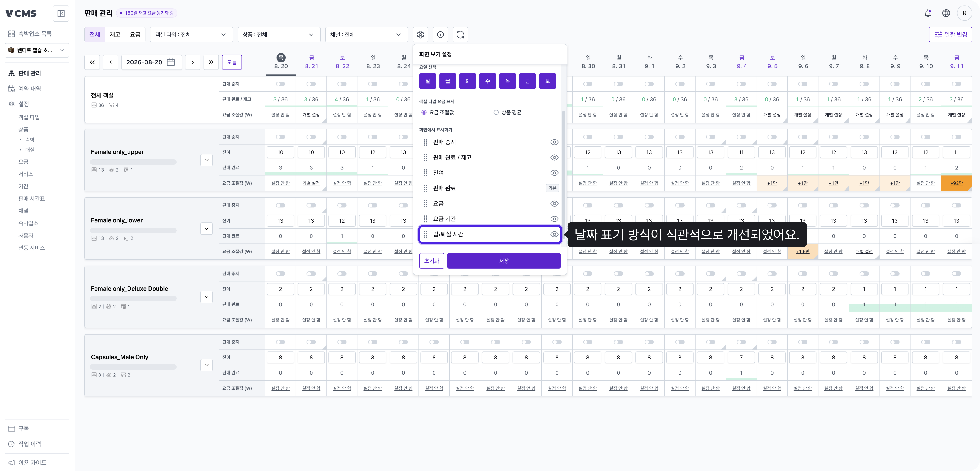Toggle visibility of 입/퇴실 시간 row
This screenshot has height=471, width=980.
(x=554, y=234)
